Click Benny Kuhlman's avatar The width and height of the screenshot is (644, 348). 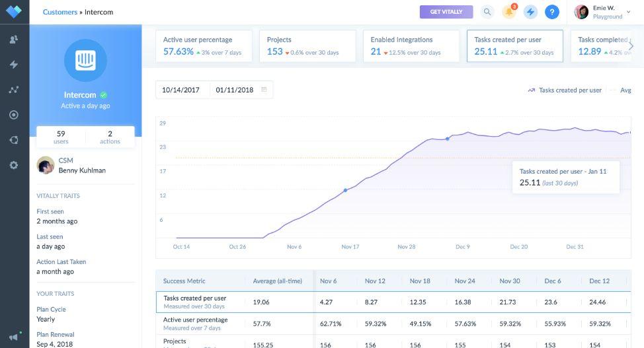45,165
